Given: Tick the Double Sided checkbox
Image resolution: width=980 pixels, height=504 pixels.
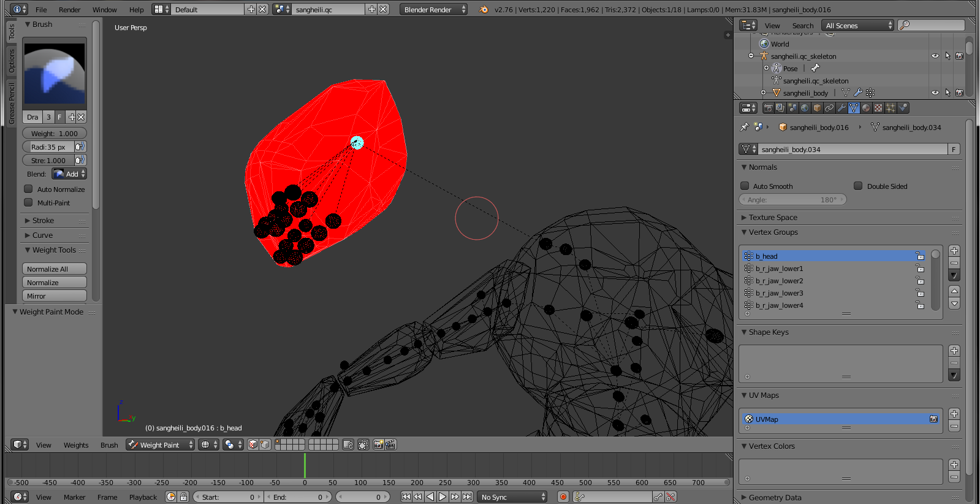Looking at the screenshot, I should pos(858,186).
